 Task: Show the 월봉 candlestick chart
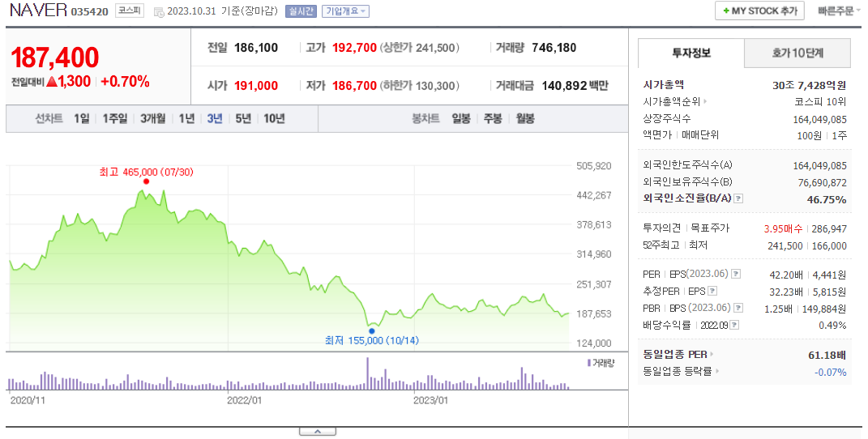point(525,118)
